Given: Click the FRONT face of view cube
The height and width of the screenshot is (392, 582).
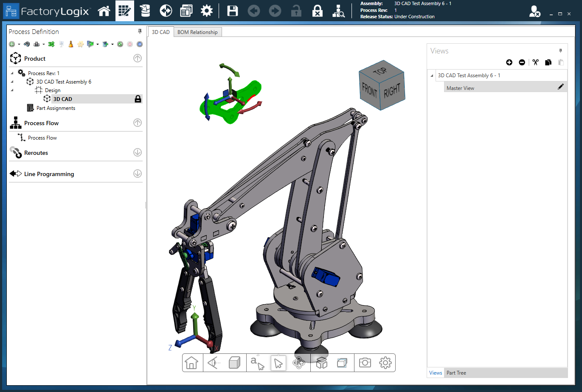Looking at the screenshot, I should (369, 90).
